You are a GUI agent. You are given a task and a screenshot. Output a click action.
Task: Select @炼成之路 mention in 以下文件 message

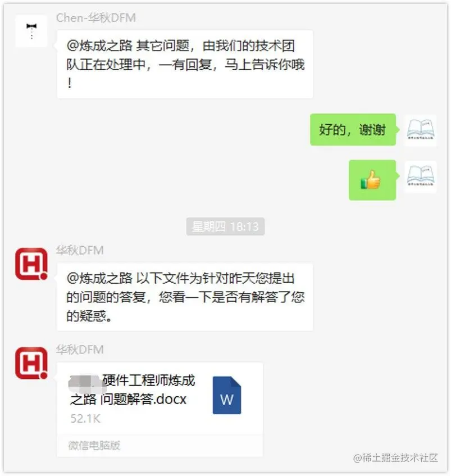click(x=99, y=278)
